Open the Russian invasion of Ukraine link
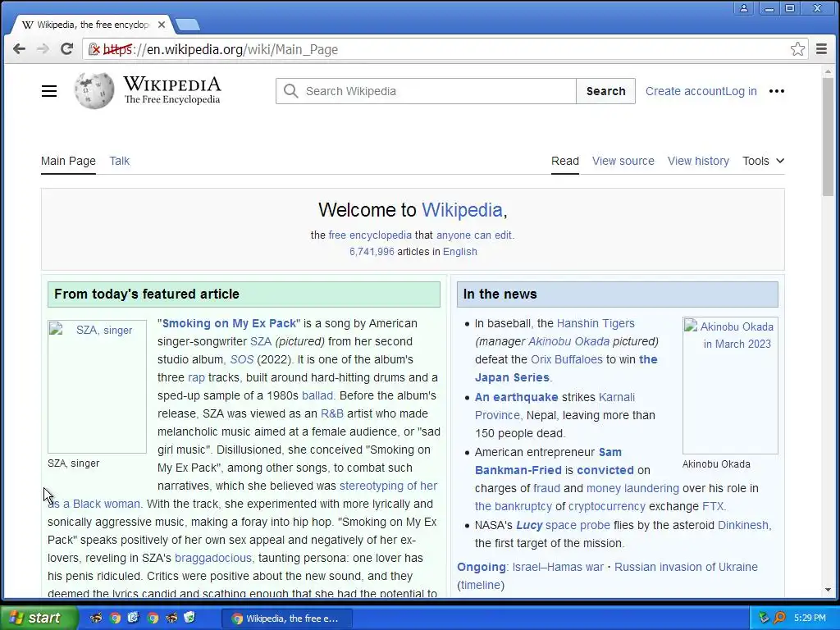 tap(686, 567)
